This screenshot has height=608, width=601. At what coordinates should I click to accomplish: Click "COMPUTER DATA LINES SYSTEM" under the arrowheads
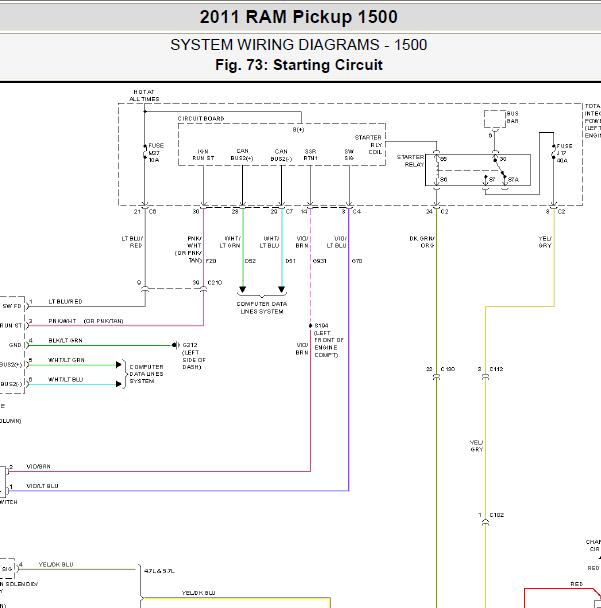[262, 307]
